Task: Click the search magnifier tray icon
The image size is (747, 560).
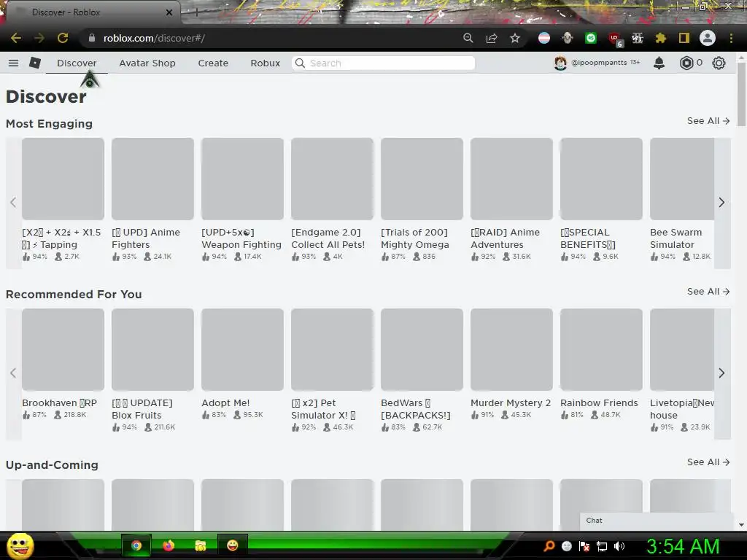Action: (x=549, y=546)
